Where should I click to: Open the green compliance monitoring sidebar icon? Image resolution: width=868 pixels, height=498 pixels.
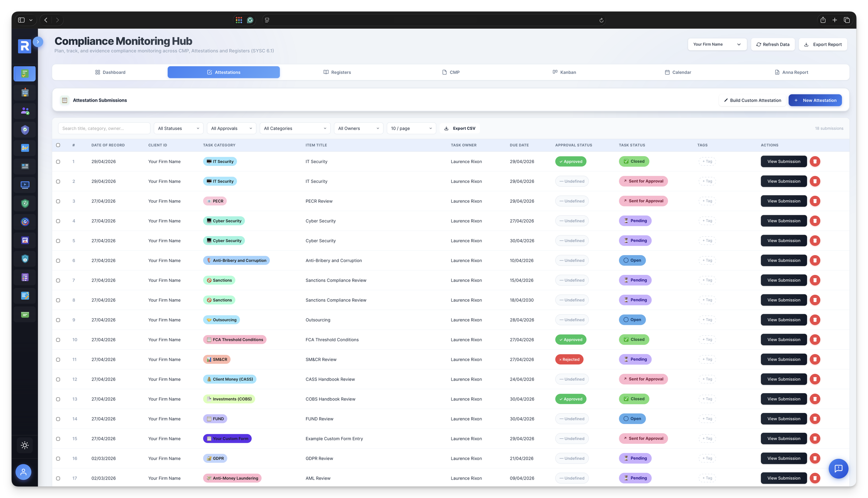[x=25, y=74]
